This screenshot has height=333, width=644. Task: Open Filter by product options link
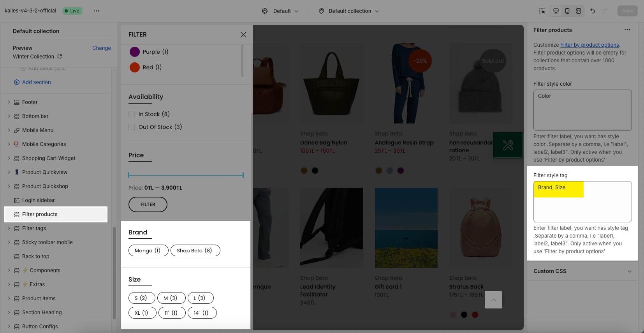[x=589, y=45]
